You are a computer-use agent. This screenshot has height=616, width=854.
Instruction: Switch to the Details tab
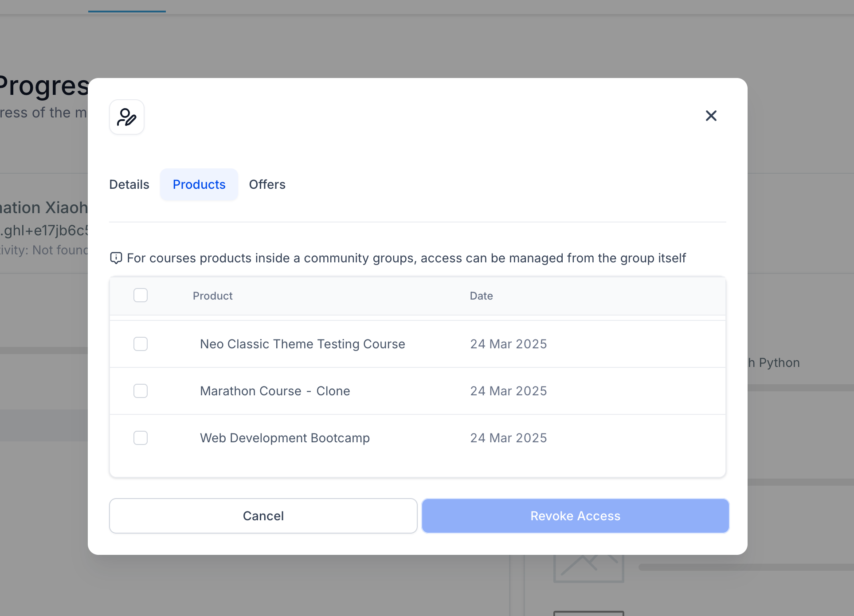[x=129, y=184]
